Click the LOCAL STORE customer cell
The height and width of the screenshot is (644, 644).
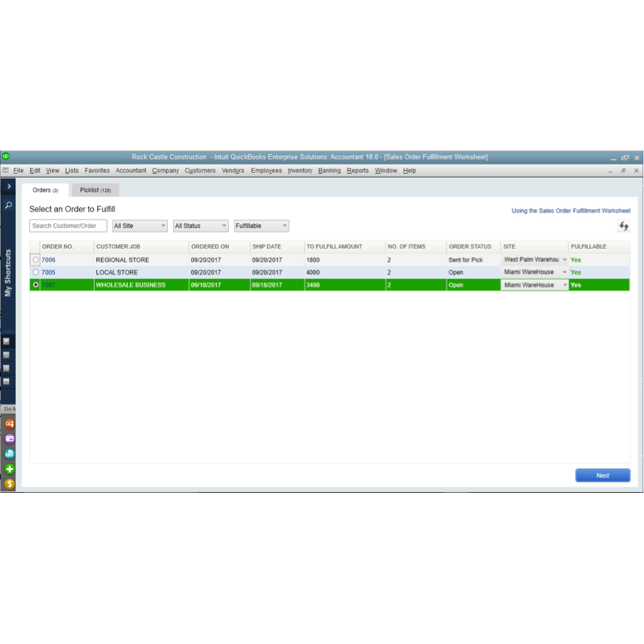click(141, 272)
